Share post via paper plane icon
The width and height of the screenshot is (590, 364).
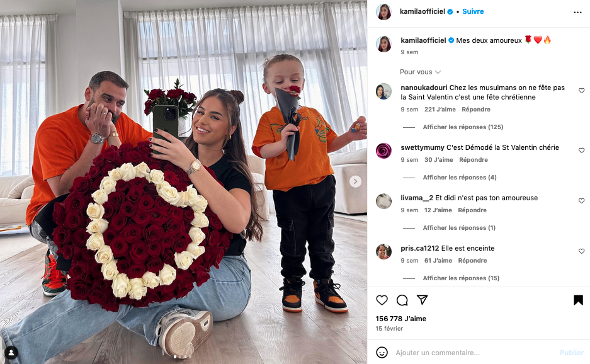point(423,300)
